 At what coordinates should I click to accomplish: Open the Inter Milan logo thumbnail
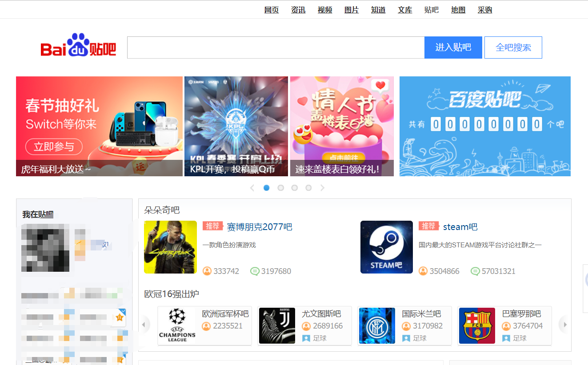coord(377,325)
